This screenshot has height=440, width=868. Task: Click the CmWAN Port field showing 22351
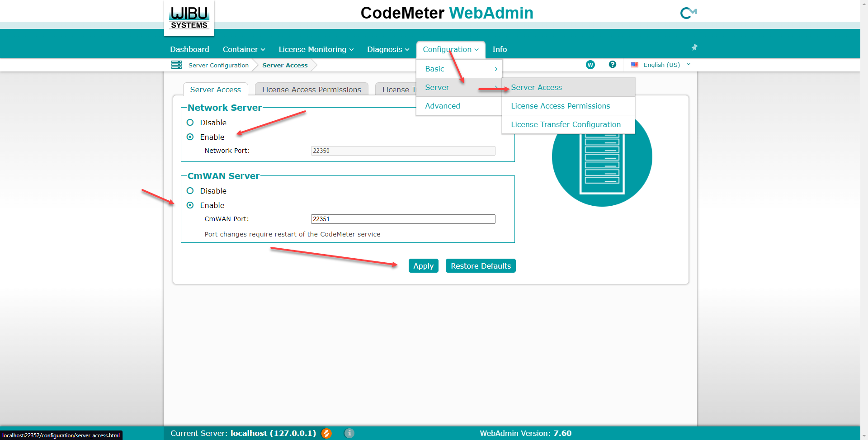pos(403,219)
